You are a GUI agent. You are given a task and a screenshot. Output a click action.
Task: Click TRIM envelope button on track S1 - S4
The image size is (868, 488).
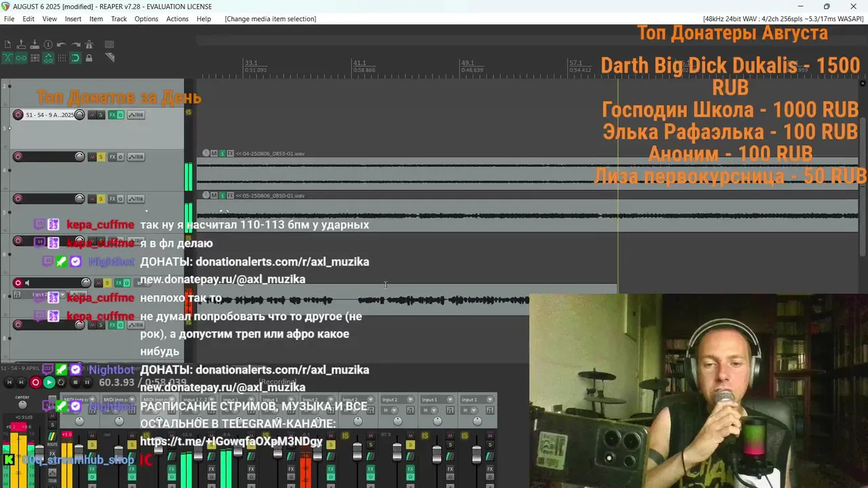click(x=136, y=115)
